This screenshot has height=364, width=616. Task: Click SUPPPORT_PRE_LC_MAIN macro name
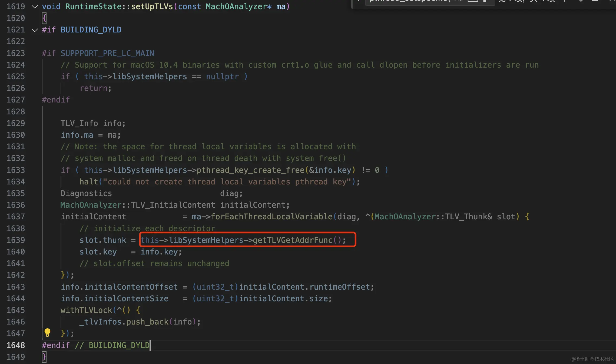pyautogui.click(x=107, y=53)
